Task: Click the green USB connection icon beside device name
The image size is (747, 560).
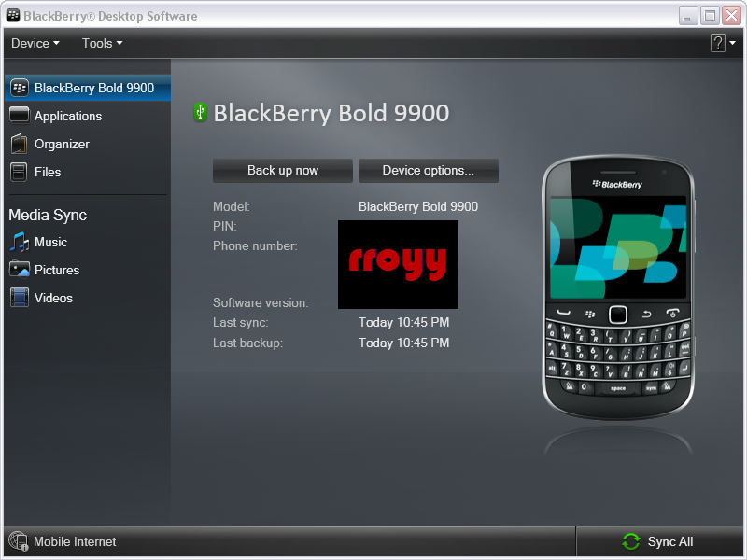Action: (x=199, y=111)
